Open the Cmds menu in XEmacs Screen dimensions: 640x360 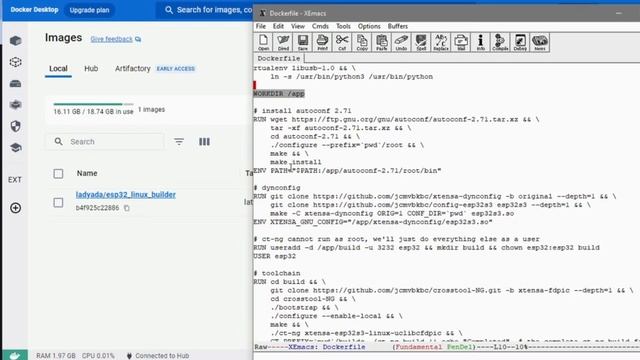coord(320,26)
